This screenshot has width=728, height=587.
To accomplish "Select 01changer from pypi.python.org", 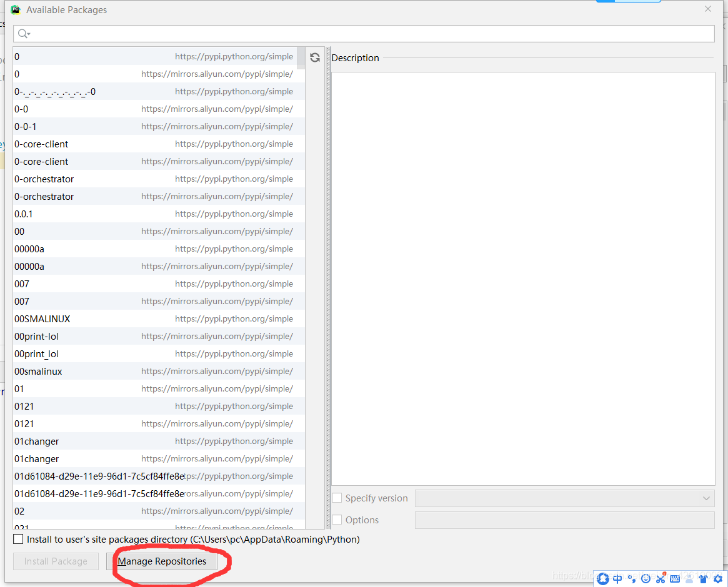I will coord(159,441).
